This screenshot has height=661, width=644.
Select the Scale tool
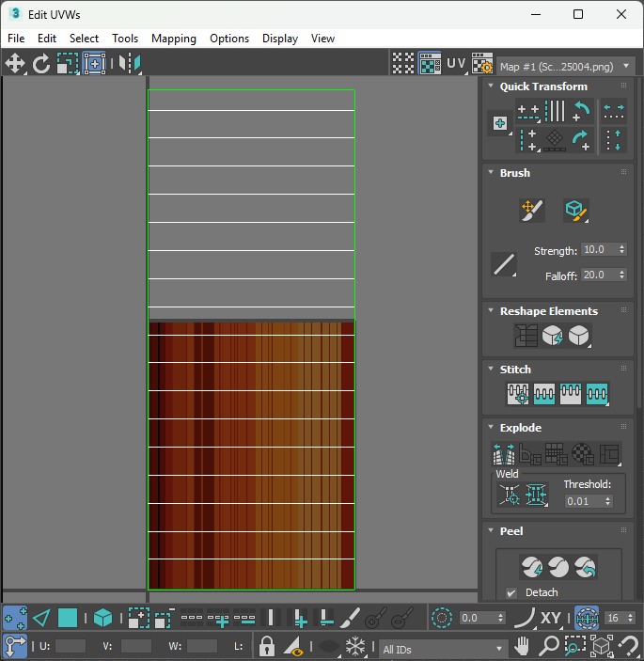click(68, 64)
